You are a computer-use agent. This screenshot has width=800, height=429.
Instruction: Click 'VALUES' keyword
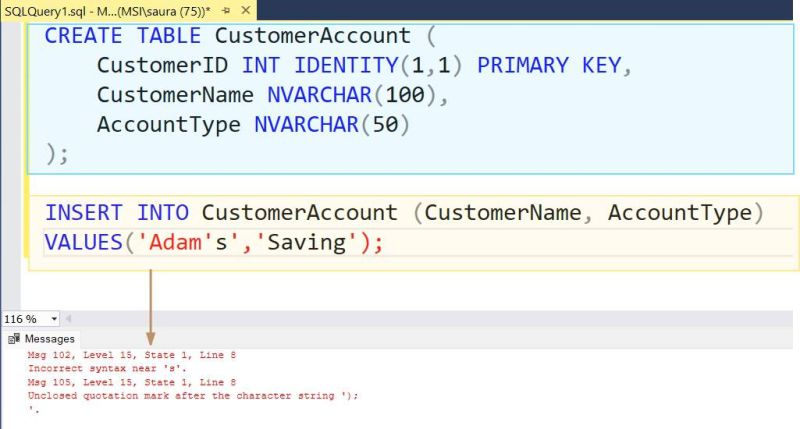[84, 242]
